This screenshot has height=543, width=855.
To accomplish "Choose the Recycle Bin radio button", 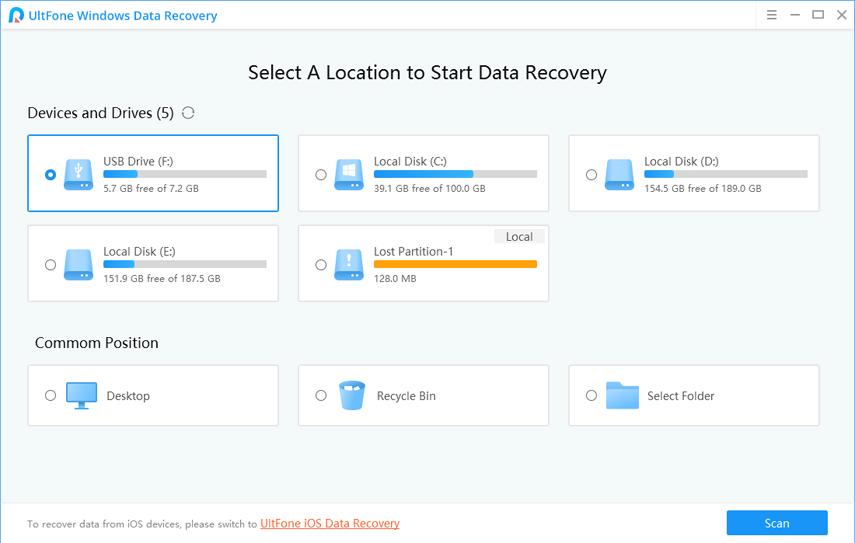I will click(x=321, y=395).
